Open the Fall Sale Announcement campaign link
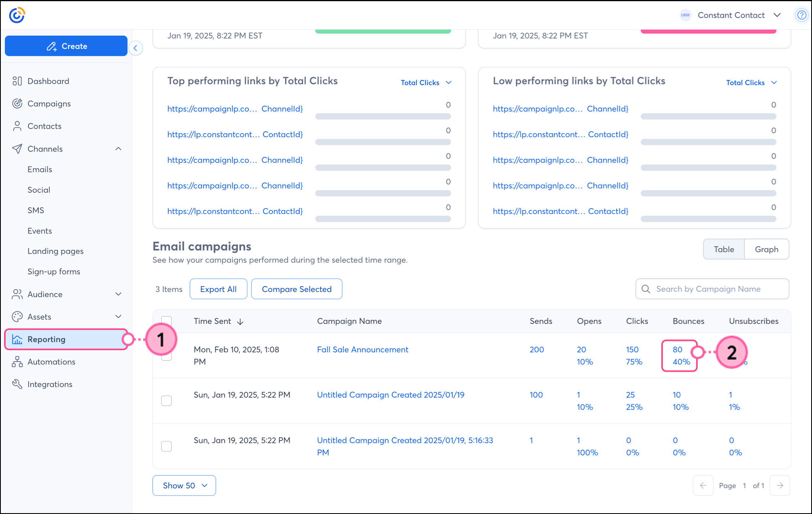This screenshot has width=812, height=514. 362,349
